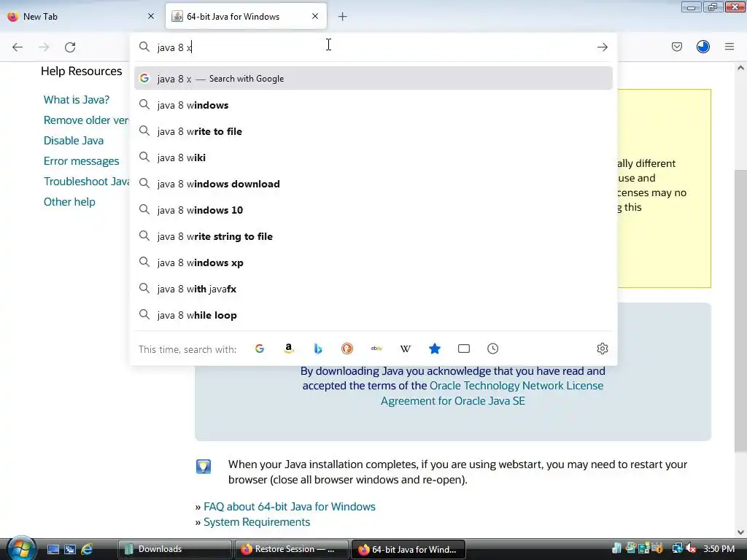Screen dimensions: 747x560
Task: Go back to the previous page
Action: pos(18,47)
